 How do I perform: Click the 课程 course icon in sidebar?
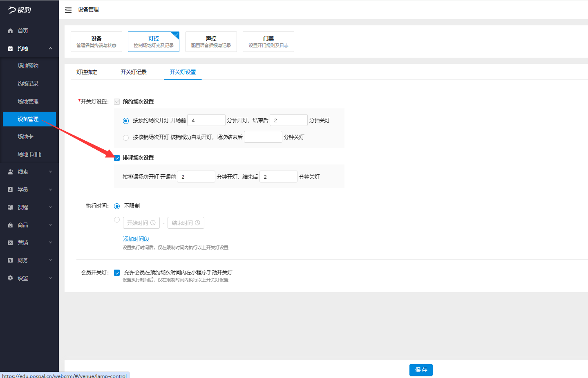pyautogui.click(x=10, y=207)
